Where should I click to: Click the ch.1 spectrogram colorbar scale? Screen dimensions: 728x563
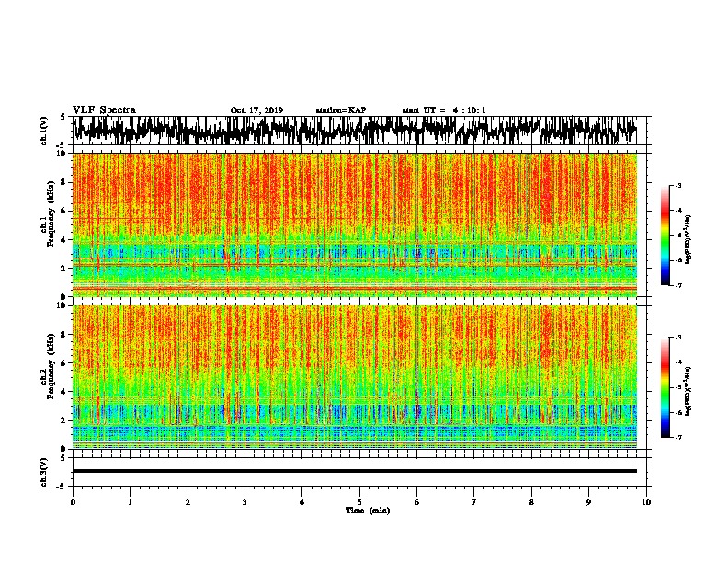[x=665, y=236]
